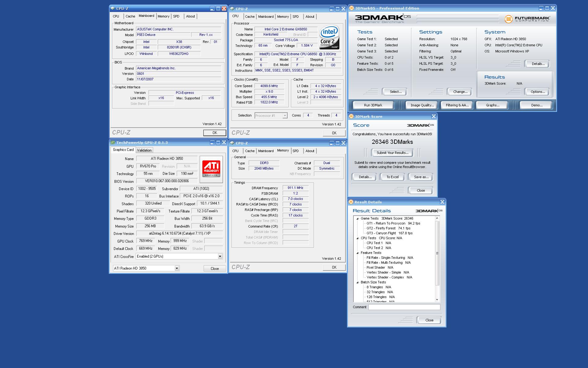
Task: Collapse the Batch Size Tests tree node
Action: 357,282
